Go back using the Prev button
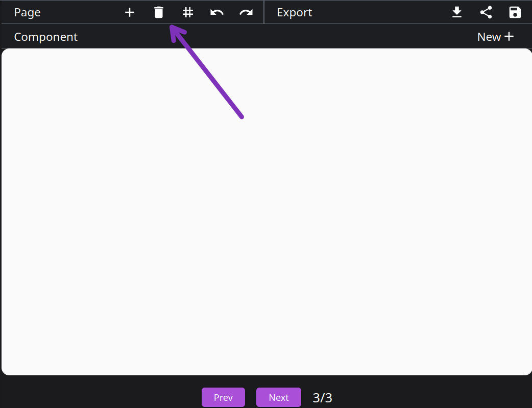The height and width of the screenshot is (408, 532). 223,397
